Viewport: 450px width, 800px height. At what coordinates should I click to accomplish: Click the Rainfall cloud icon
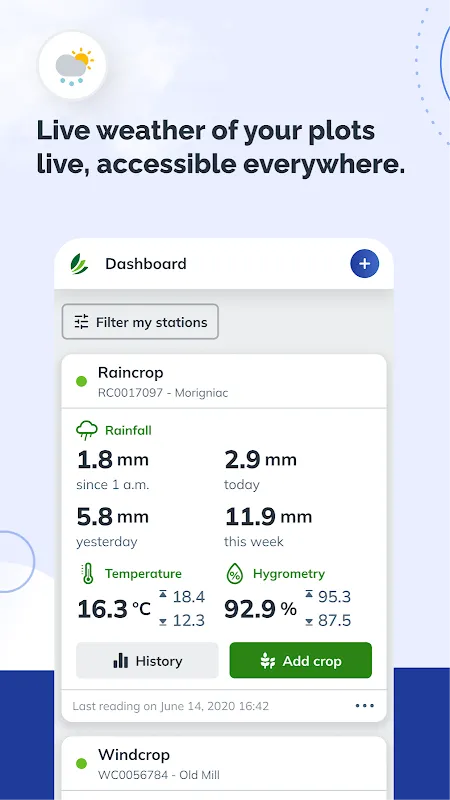87,430
